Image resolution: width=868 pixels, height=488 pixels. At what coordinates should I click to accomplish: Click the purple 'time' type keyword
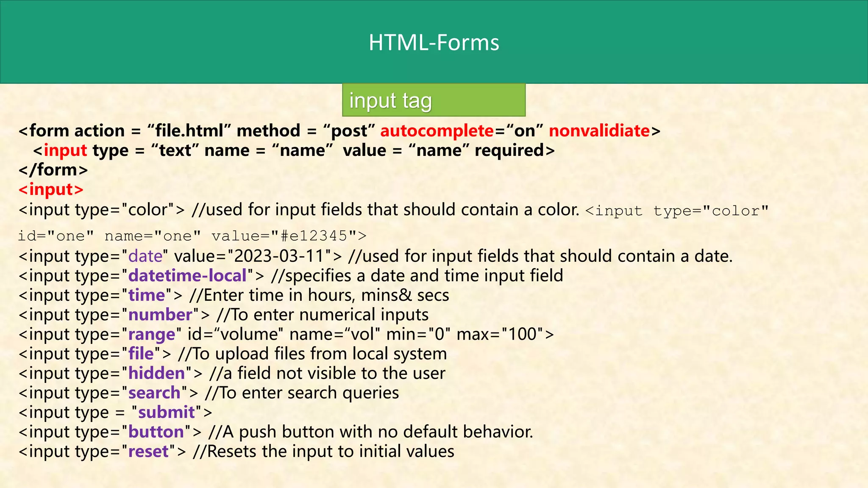pyautogui.click(x=147, y=295)
